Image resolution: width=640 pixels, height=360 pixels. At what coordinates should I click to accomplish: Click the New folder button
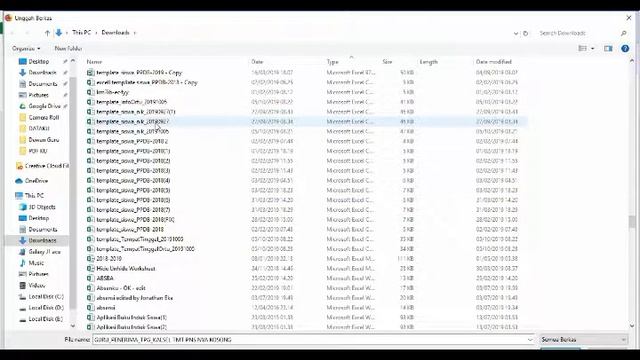pos(68,49)
